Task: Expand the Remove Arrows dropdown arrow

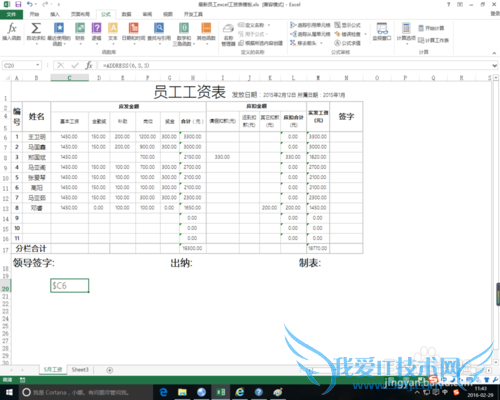Action: 321,43
